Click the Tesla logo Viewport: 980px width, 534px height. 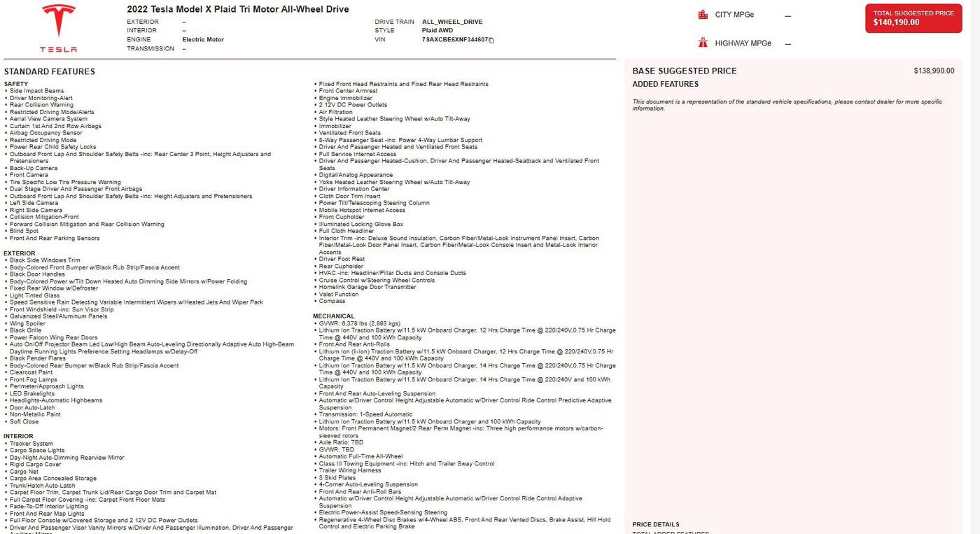tap(58, 28)
